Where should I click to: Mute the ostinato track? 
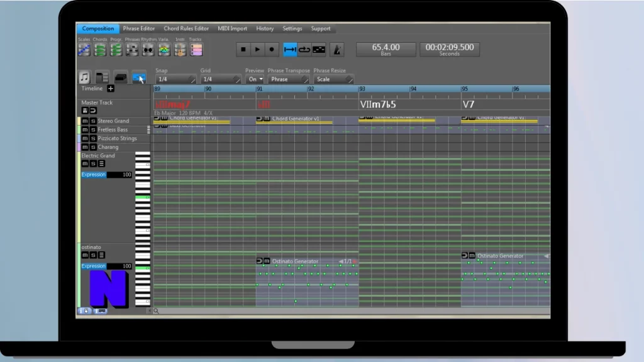[85, 255]
